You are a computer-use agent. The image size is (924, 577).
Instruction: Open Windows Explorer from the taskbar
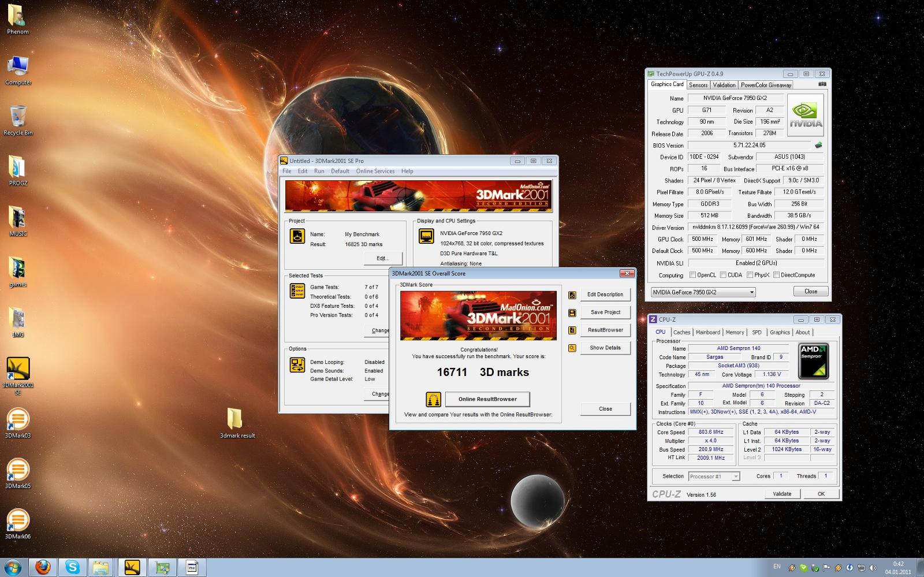(x=101, y=567)
